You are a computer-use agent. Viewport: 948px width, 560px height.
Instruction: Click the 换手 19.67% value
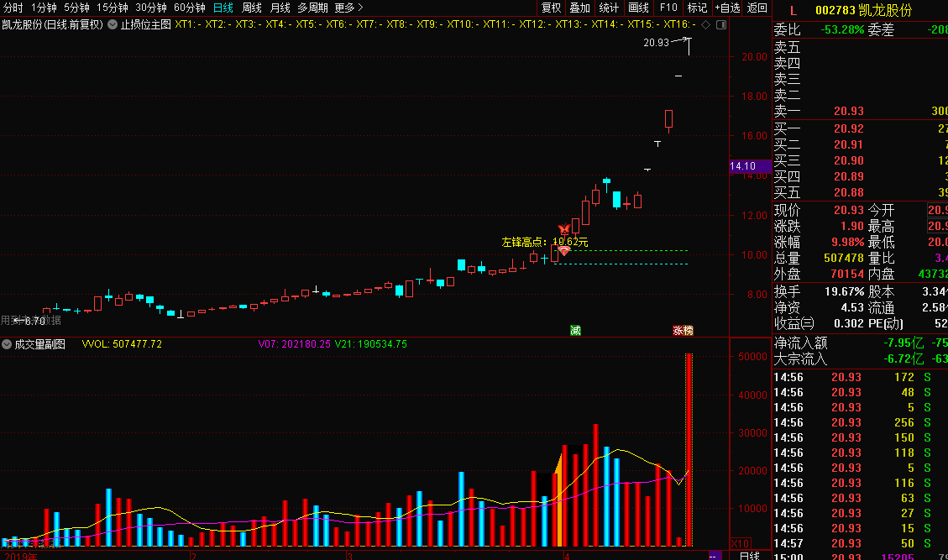click(844, 291)
